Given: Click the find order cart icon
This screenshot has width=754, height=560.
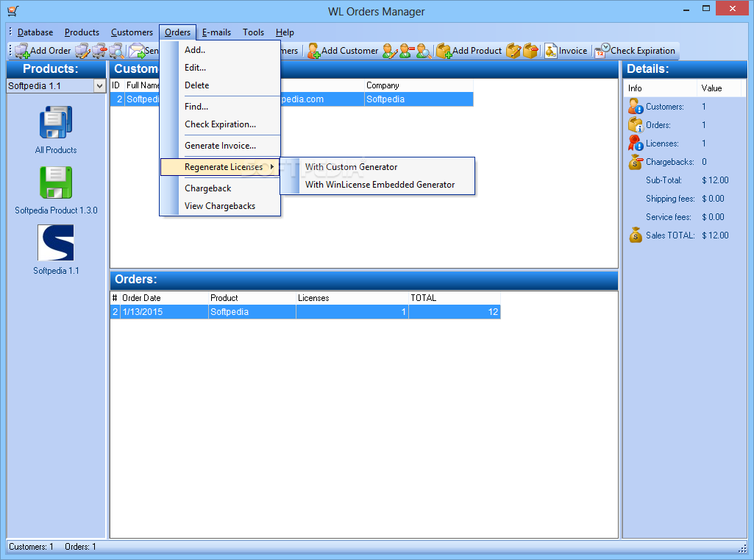Looking at the screenshot, I should tap(116, 51).
